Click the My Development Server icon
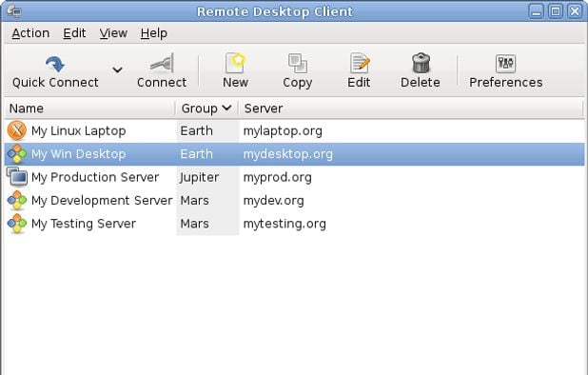 pyautogui.click(x=17, y=200)
